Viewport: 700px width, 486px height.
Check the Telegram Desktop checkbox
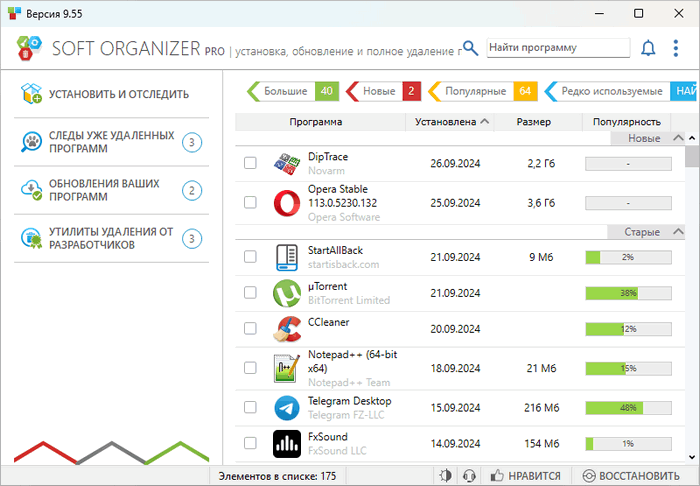tap(250, 407)
